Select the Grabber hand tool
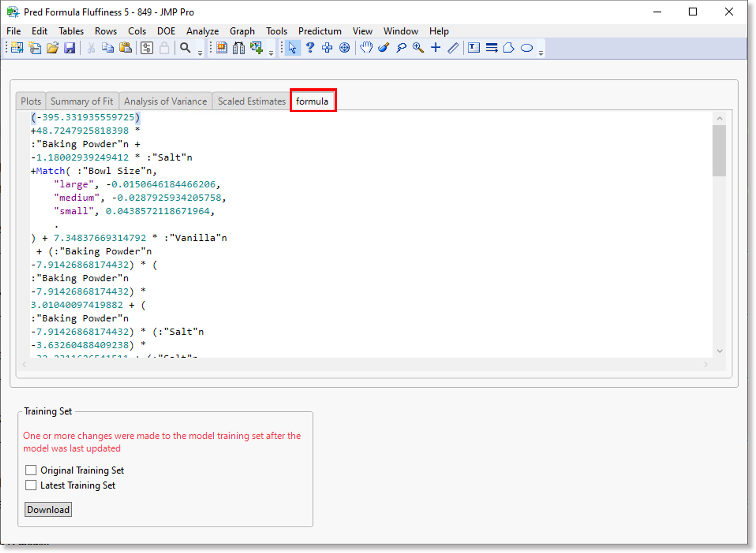The image size is (756, 553). coord(366,48)
